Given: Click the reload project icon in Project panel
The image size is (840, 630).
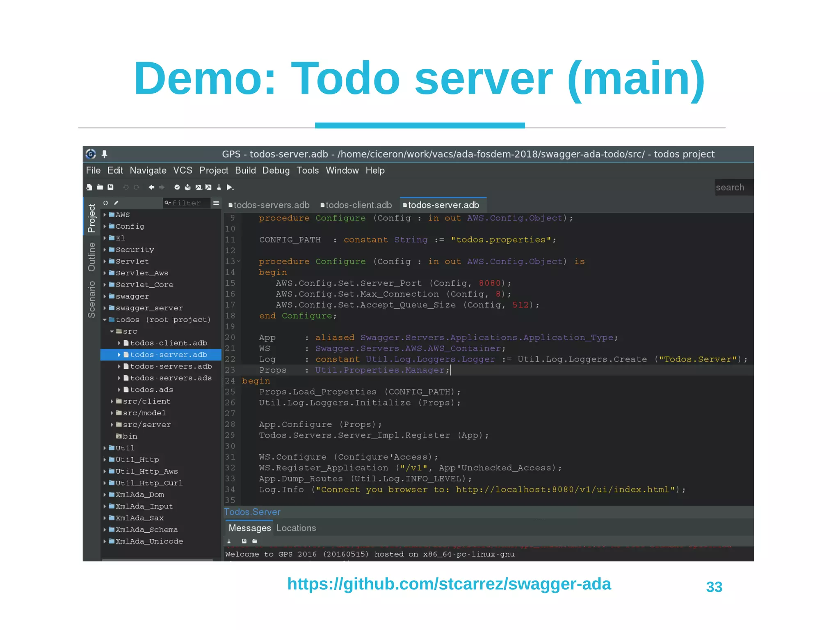Looking at the screenshot, I should (x=105, y=203).
